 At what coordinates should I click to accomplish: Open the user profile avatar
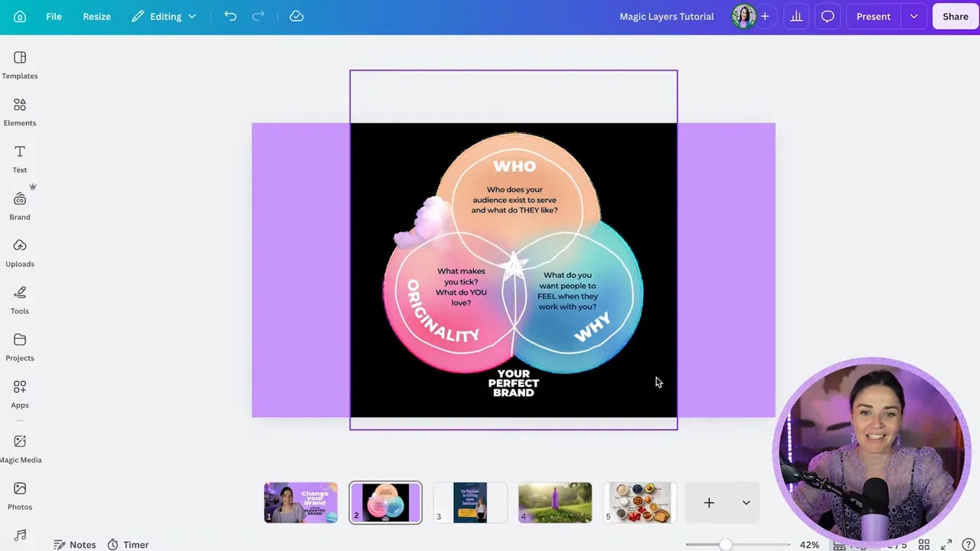(x=743, y=16)
